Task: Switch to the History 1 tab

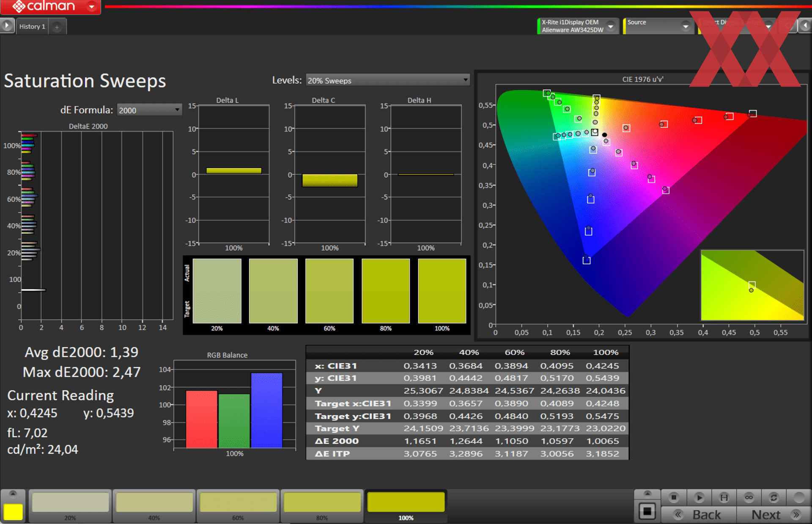Action: click(x=32, y=27)
